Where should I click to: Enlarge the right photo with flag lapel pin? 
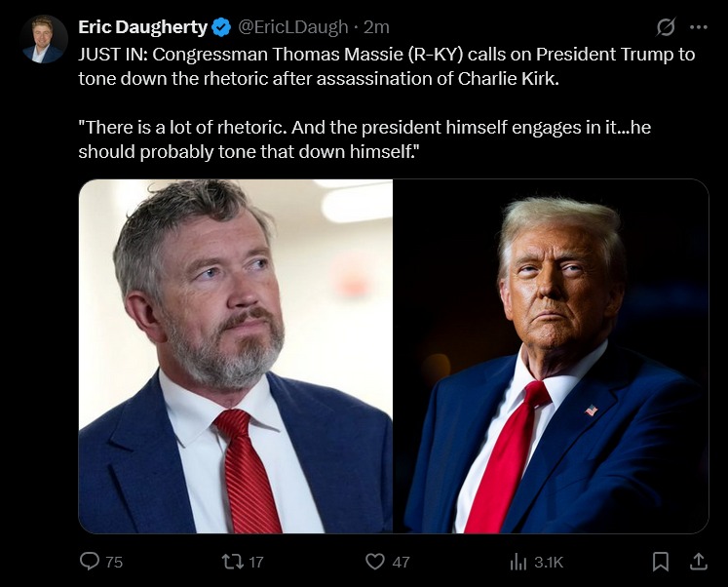tap(551, 356)
